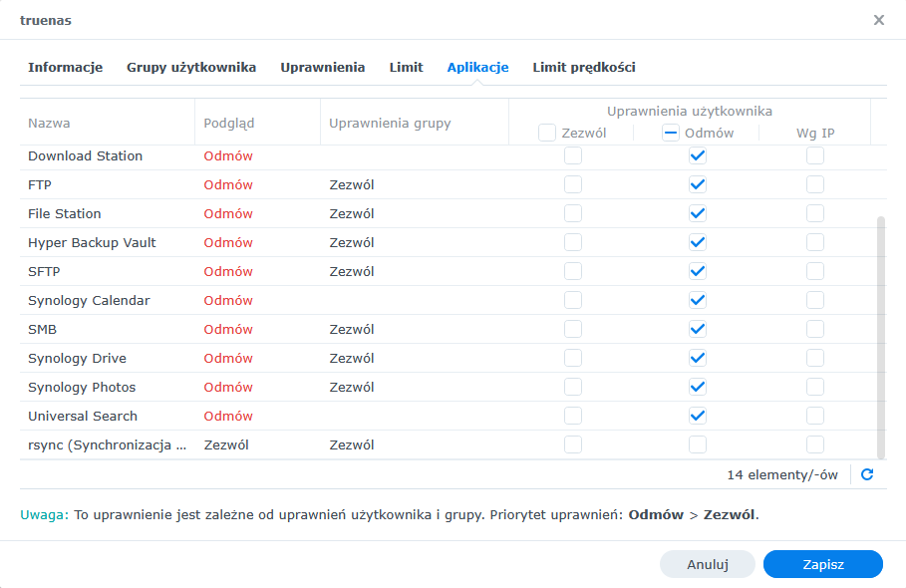
Task: Tick Wg IP checkbox for File Station
Action: pyautogui.click(x=815, y=213)
